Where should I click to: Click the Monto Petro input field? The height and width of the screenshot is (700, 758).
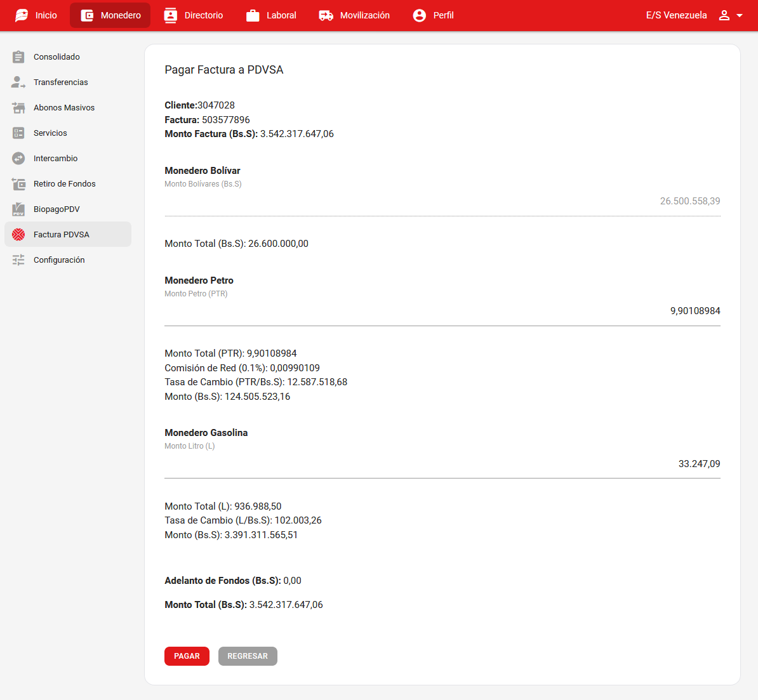tap(442, 311)
